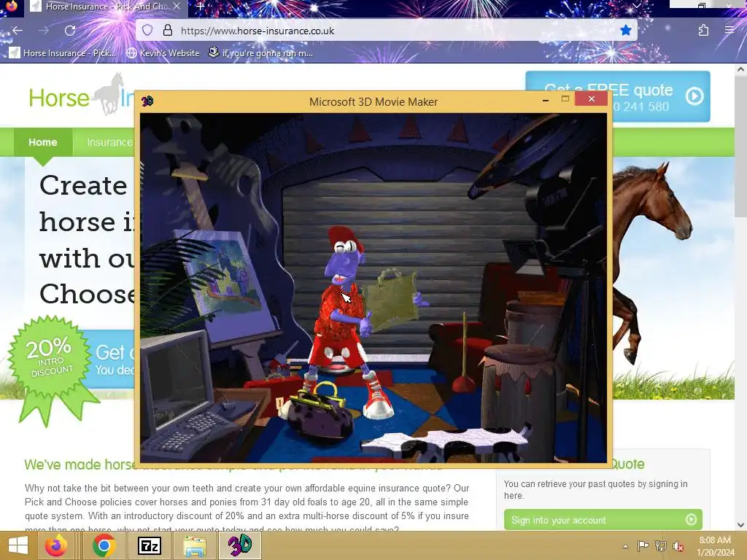The image size is (747, 560).
Task: Toggle the bookmark star in address bar
Action: (625, 31)
